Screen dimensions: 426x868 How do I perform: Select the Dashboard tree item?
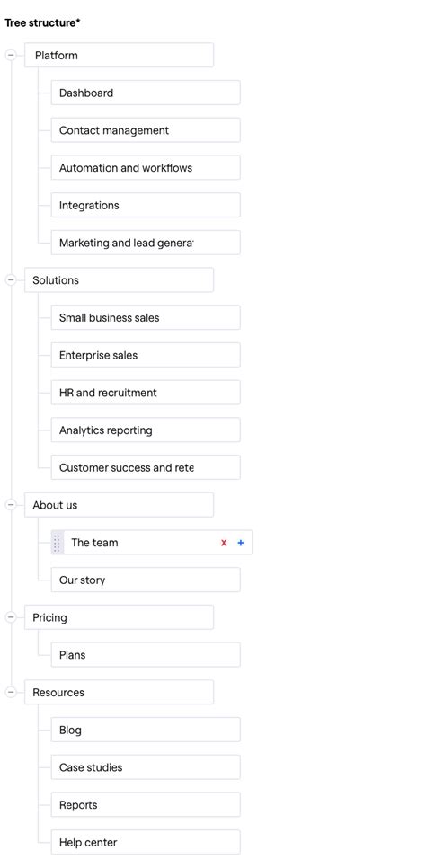click(x=146, y=93)
